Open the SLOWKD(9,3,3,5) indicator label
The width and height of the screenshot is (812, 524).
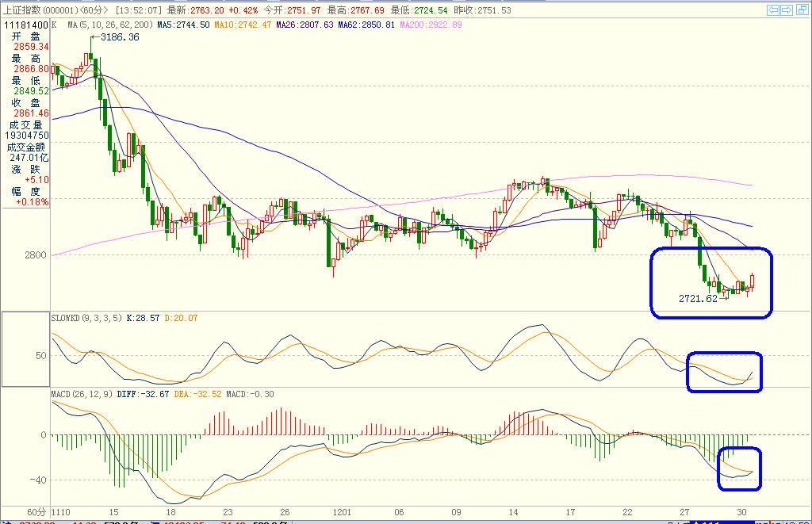pyautogui.click(x=86, y=318)
